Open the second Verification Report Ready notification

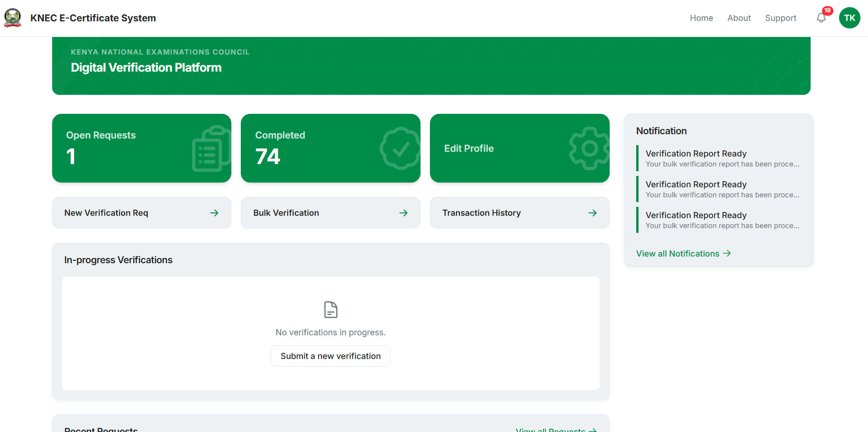tap(719, 189)
